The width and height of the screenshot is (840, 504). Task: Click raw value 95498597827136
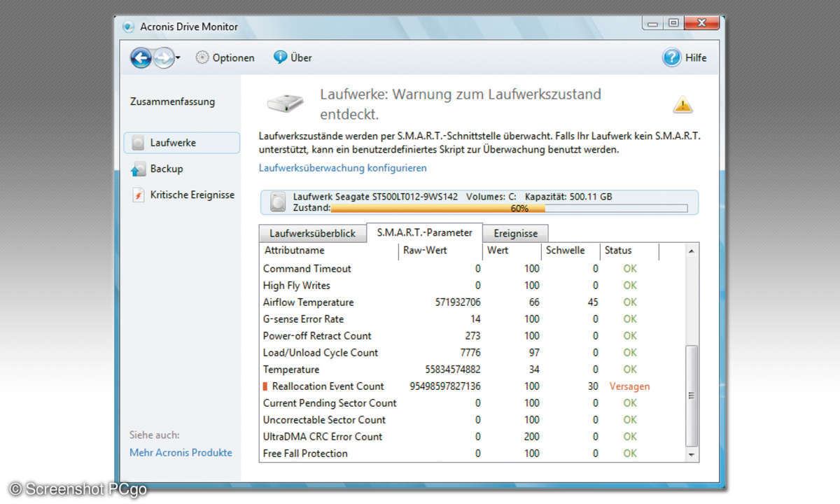(x=445, y=386)
